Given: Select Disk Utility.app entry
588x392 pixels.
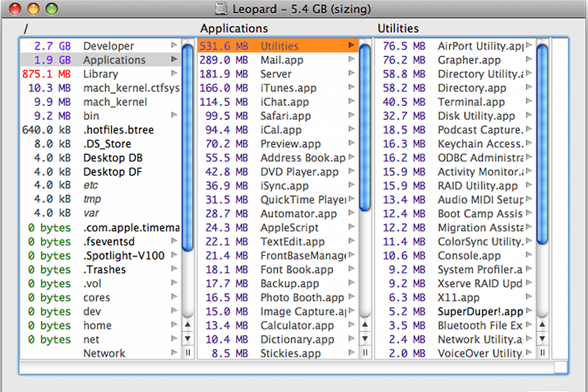Looking at the screenshot, I should click(455, 116).
